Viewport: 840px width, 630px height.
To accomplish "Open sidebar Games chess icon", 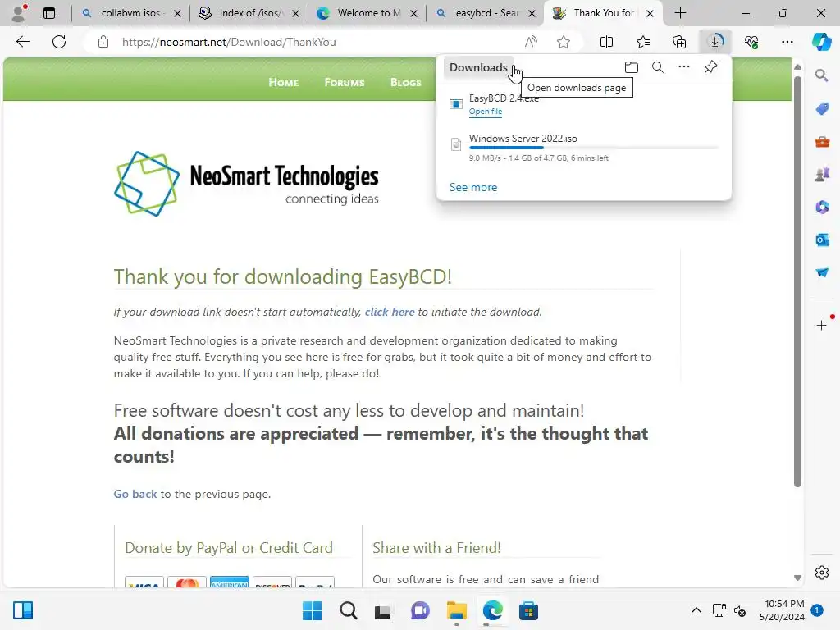I will click(822, 174).
